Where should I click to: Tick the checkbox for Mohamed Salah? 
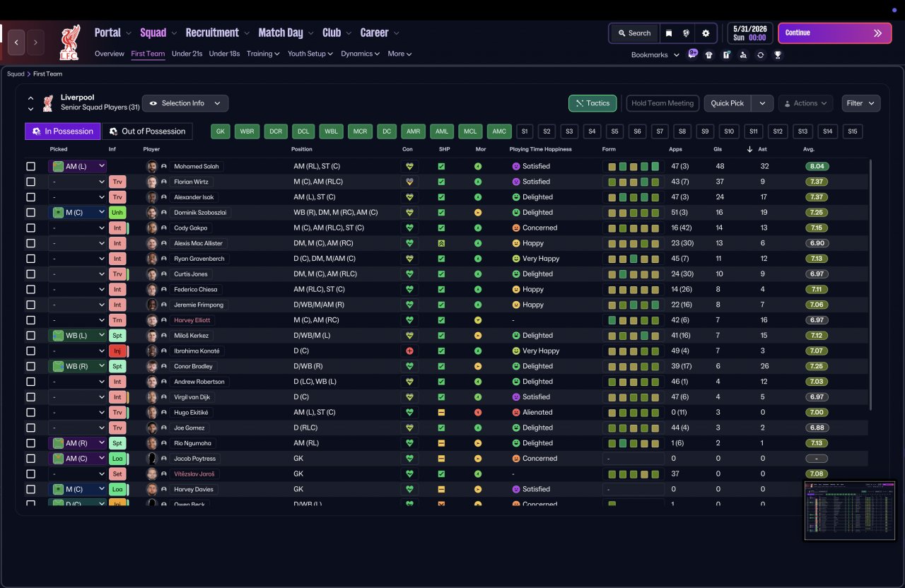(30, 167)
